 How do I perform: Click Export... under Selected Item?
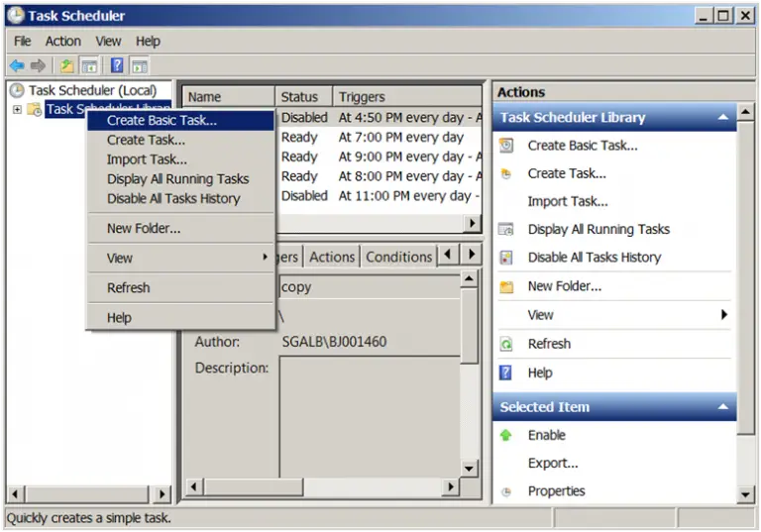553,463
